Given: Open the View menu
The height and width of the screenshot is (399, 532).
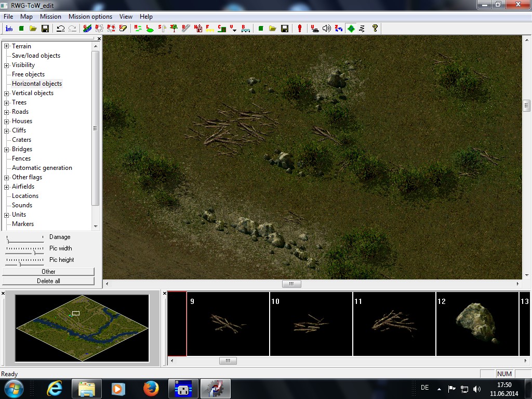Looking at the screenshot, I should click(x=126, y=16).
